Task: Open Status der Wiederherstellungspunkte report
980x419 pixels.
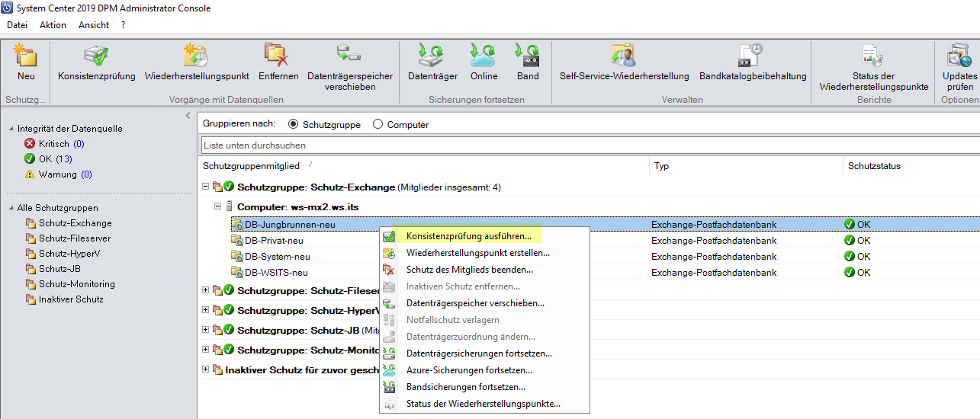Action: click(x=873, y=56)
